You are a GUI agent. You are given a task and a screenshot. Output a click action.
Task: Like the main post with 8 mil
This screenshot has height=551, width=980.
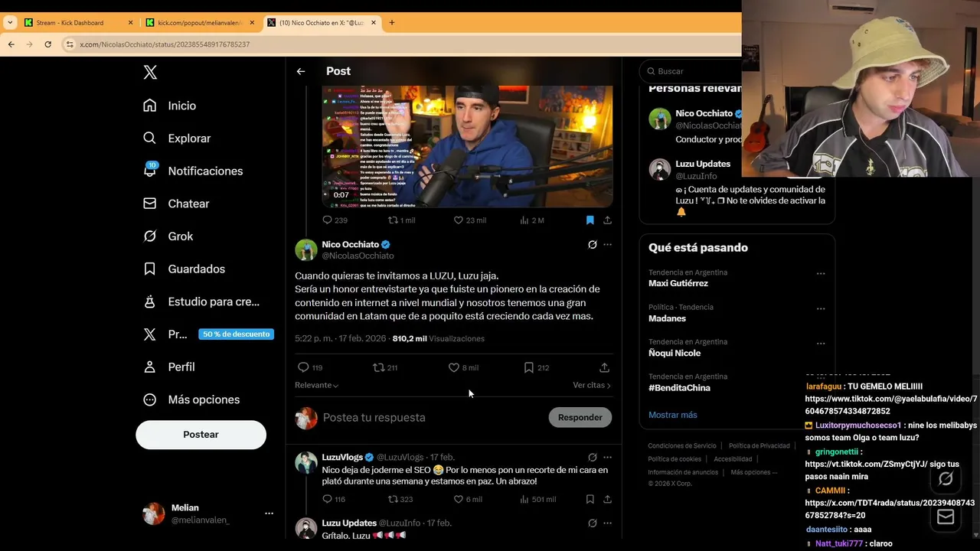[463, 368]
